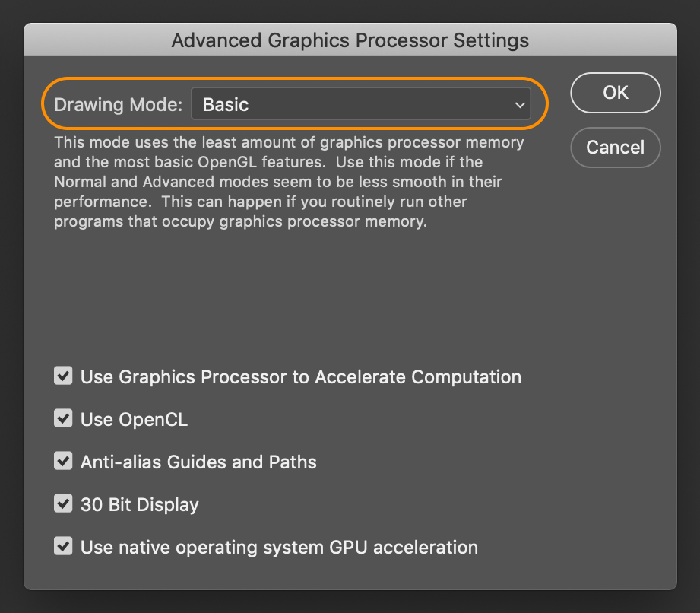Viewport: 700px width, 613px height.
Task: Click the Anti-alias Guides and Paths label
Action: point(198,461)
